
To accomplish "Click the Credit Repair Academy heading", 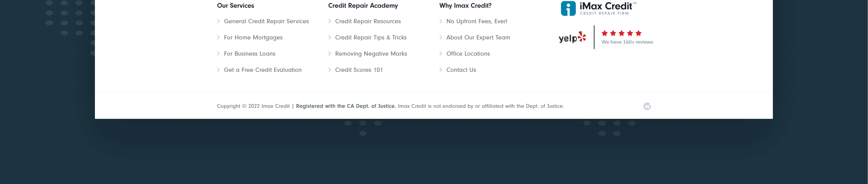I will [363, 6].
